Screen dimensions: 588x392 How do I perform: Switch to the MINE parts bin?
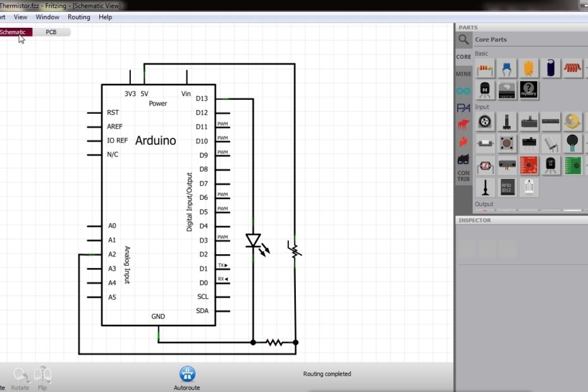click(463, 73)
